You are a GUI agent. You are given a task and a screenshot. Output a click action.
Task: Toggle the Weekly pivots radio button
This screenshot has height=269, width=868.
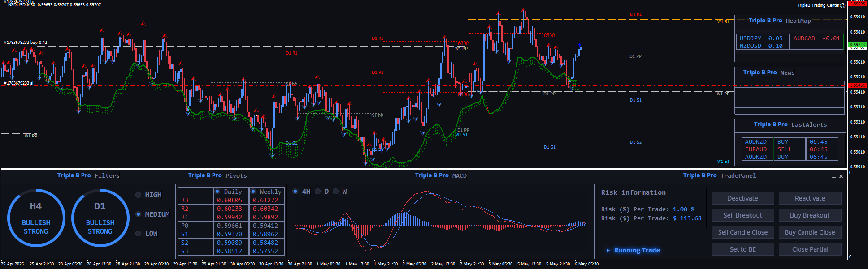coord(253,192)
